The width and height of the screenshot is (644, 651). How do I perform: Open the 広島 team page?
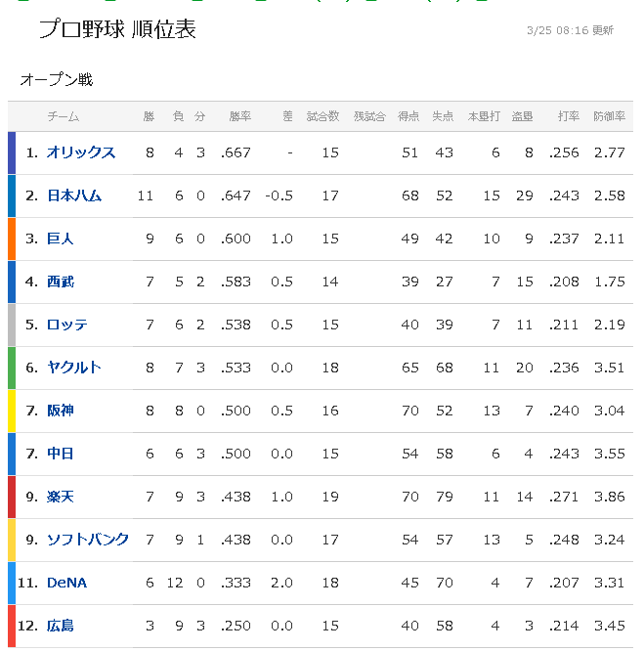pyautogui.click(x=61, y=626)
